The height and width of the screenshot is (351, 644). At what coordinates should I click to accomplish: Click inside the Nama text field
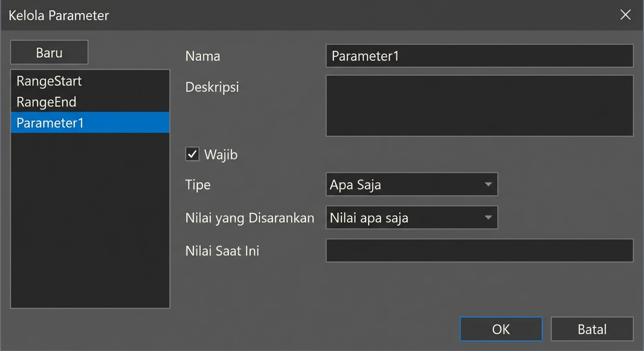click(479, 56)
